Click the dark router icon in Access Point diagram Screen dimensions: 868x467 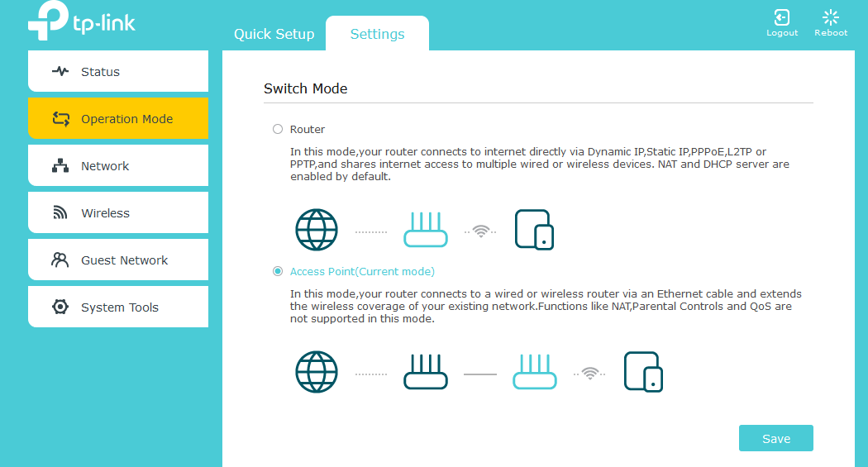pos(425,372)
